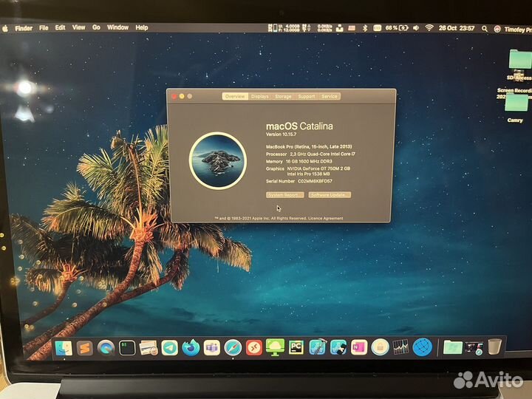
Task: Click the System Report... button
Action: (284, 195)
